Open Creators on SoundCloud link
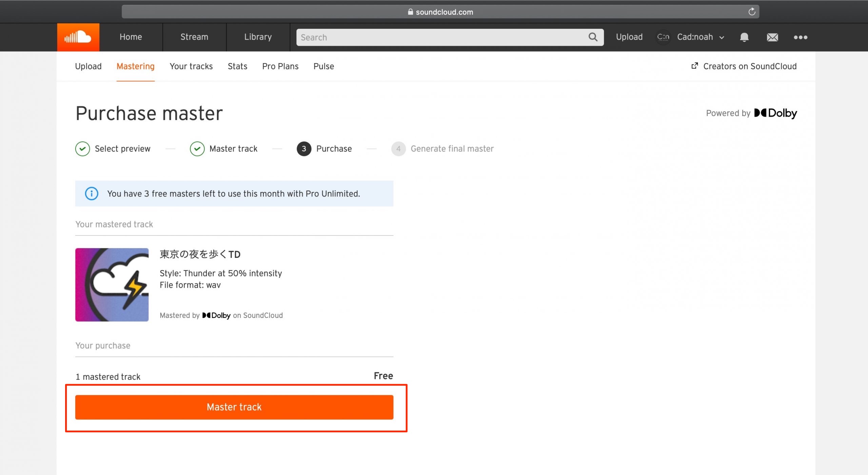 (744, 66)
